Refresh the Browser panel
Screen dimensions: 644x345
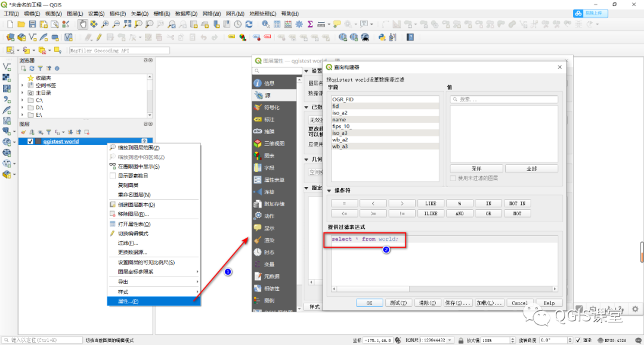(32, 69)
